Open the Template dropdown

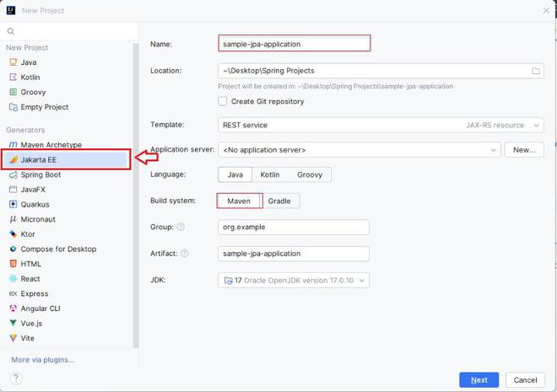(x=380, y=125)
